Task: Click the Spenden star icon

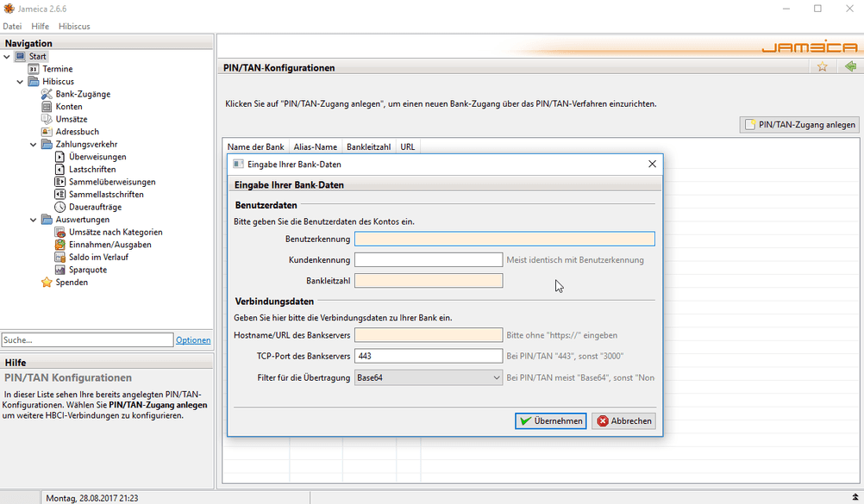Action: [47, 283]
